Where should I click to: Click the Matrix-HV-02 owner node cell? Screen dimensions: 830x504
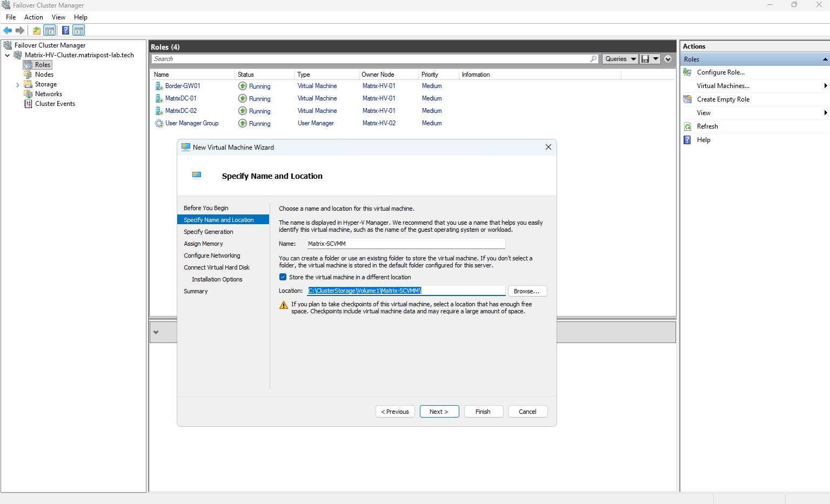tap(379, 123)
